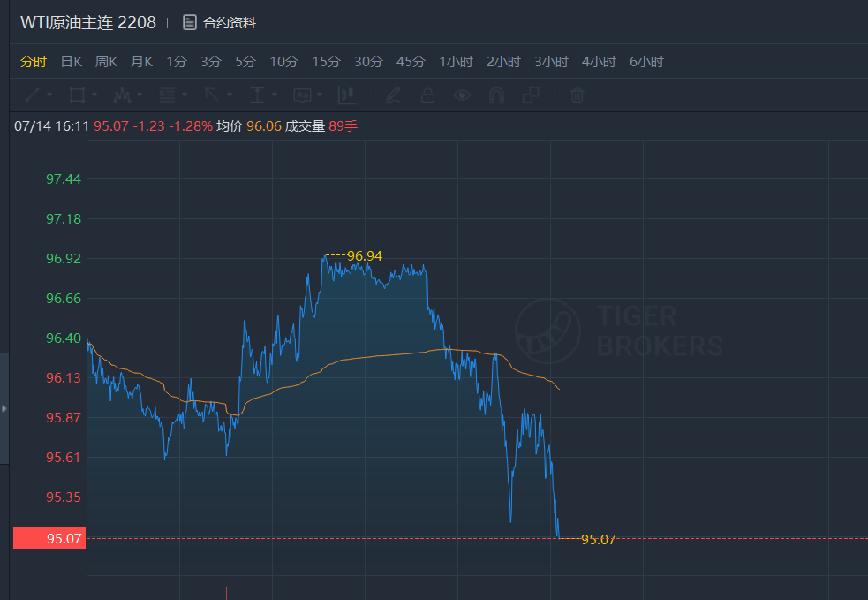
Task: Click the 96.92 axis price label
Action: (x=63, y=259)
